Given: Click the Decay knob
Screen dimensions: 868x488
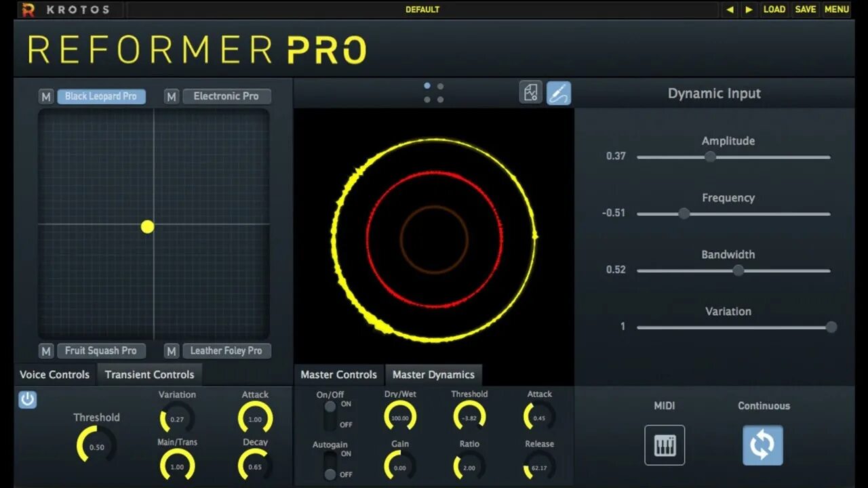Looking at the screenshot, I should 255,466.
